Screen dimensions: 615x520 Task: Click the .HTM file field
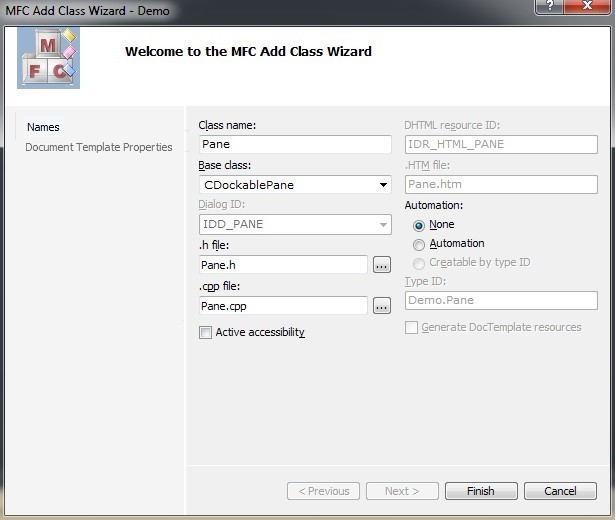(x=501, y=184)
